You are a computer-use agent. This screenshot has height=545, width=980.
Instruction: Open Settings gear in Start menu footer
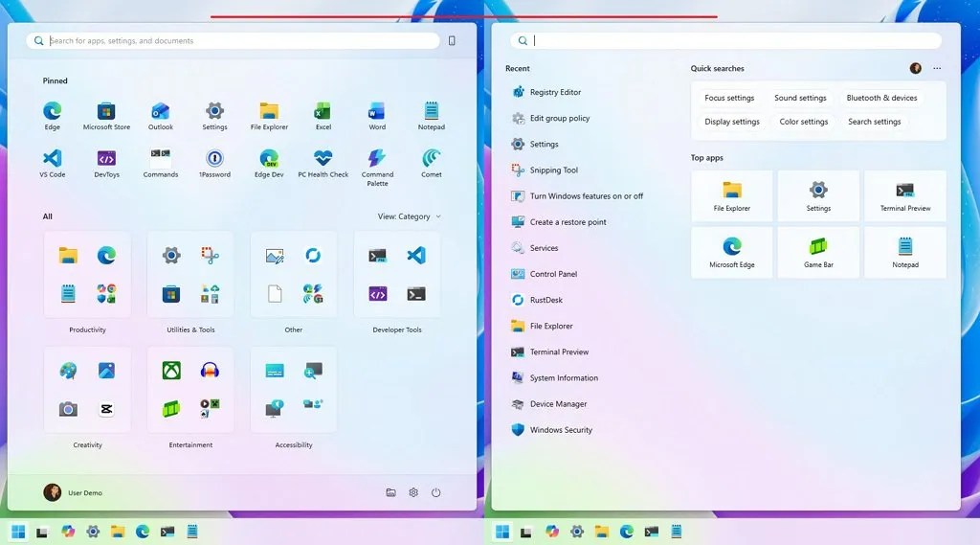point(413,492)
